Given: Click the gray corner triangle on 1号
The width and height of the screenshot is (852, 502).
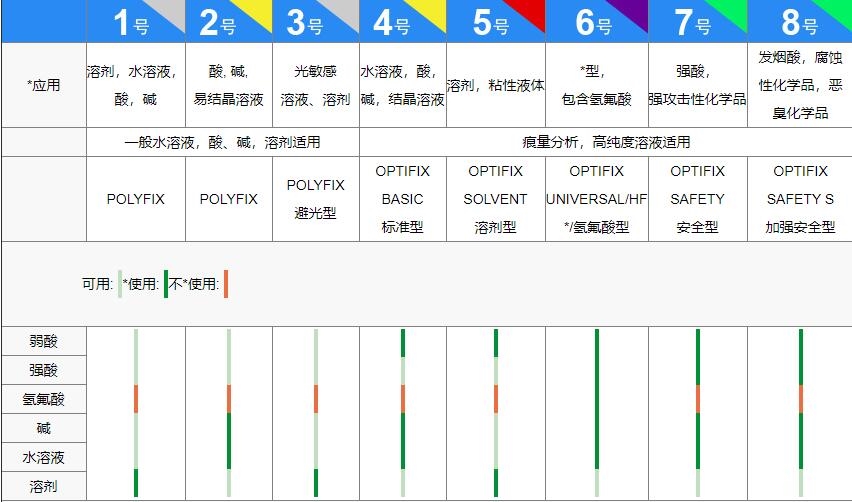Looking at the screenshot, I should tap(170, 11).
